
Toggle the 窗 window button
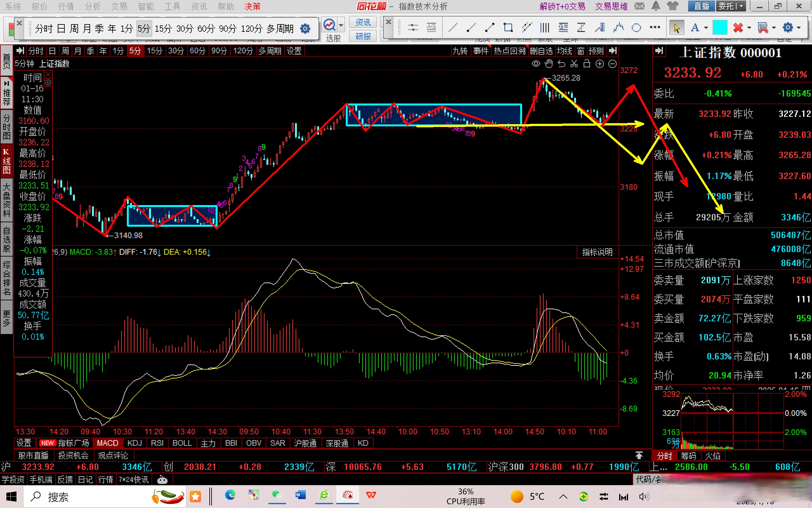[580, 51]
